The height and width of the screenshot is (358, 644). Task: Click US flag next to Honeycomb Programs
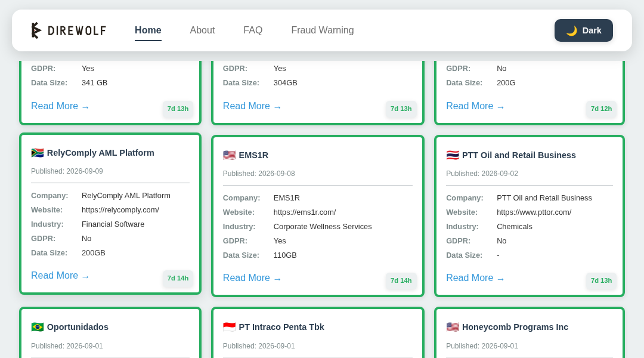453,327
